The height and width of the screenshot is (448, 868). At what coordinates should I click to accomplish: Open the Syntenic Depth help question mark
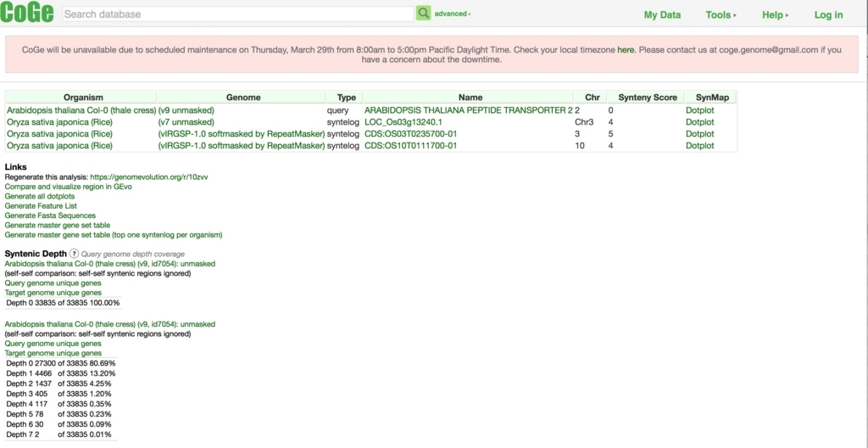[x=75, y=254]
